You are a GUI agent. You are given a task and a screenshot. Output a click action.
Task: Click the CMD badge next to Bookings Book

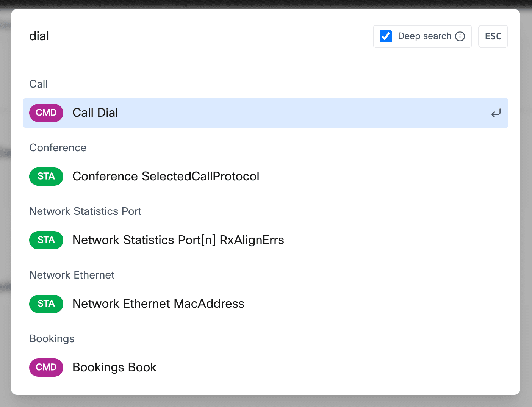(46, 367)
